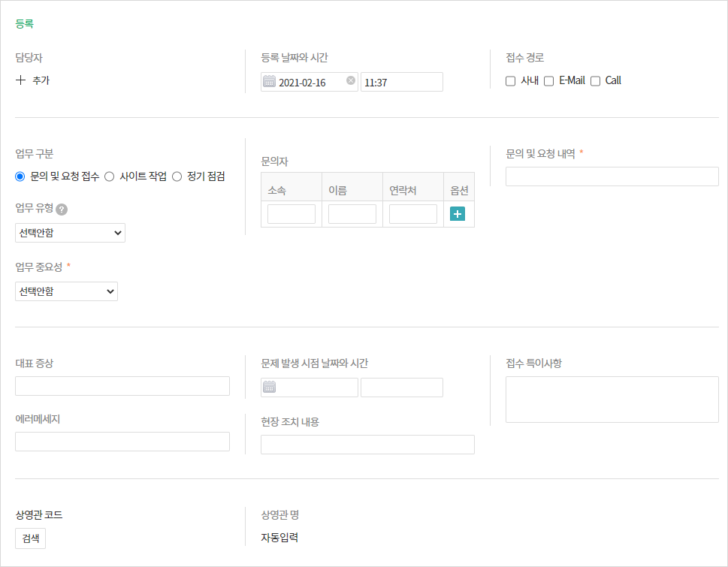Click the 11:37 registration time field
The image size is (728, 567).
point(401,82)
